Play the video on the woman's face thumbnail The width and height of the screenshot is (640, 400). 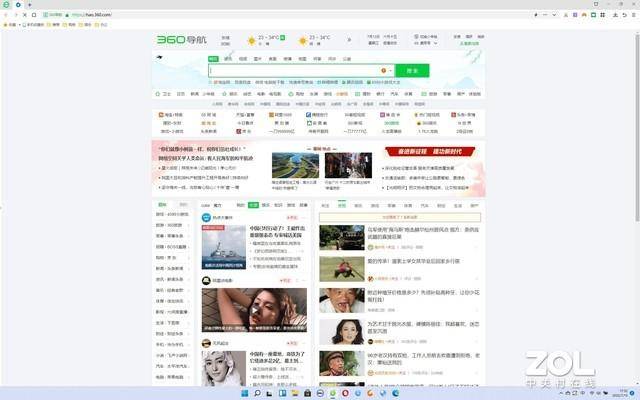click(x=254, y=310)
